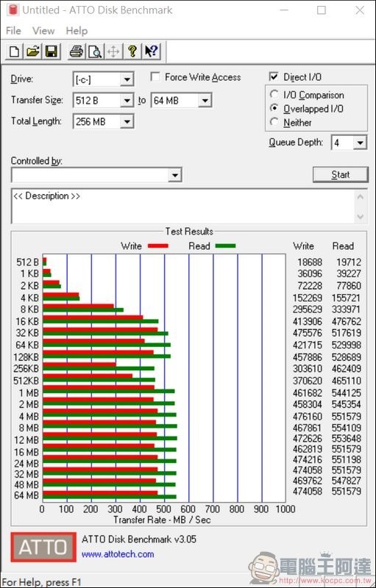376x588 pixels.
Task: Click the ATTO logo at bottom left
Action: click(43, 547)
